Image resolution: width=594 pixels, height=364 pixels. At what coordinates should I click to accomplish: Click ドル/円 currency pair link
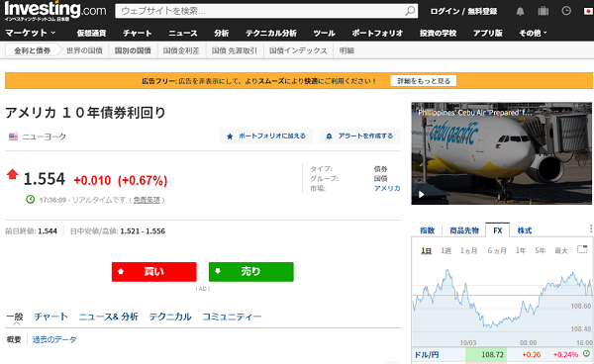(x=427, y=354)
